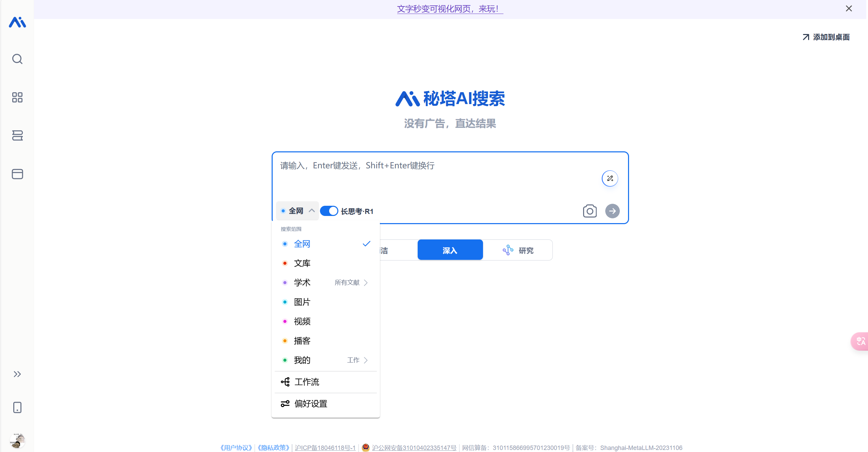
Task: Switch to the 研究 mode tab
Action: point(518,250)
